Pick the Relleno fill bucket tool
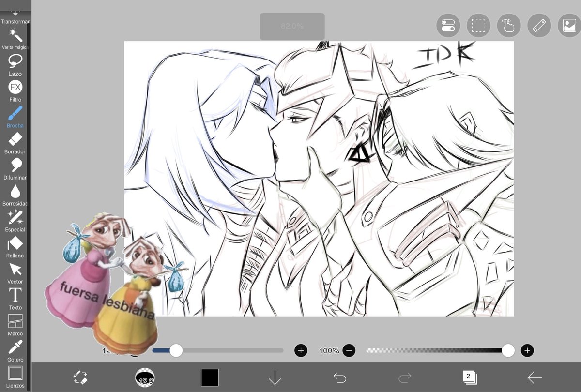 (x=15, y=247)
